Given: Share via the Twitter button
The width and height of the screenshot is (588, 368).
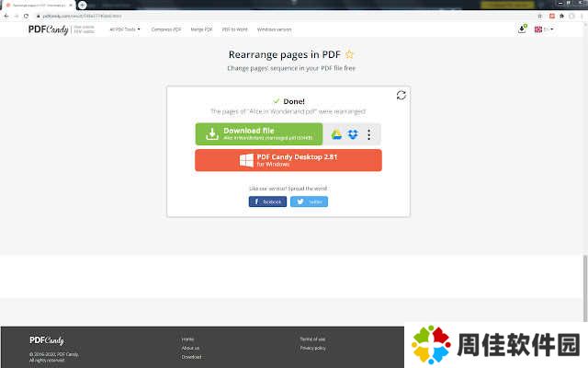Looking at the screenshot, I should [309, 201].
